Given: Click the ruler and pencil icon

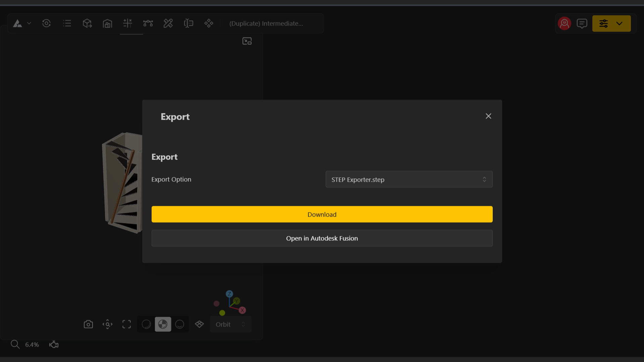Looking at the screenshot, I should [168, 23].
